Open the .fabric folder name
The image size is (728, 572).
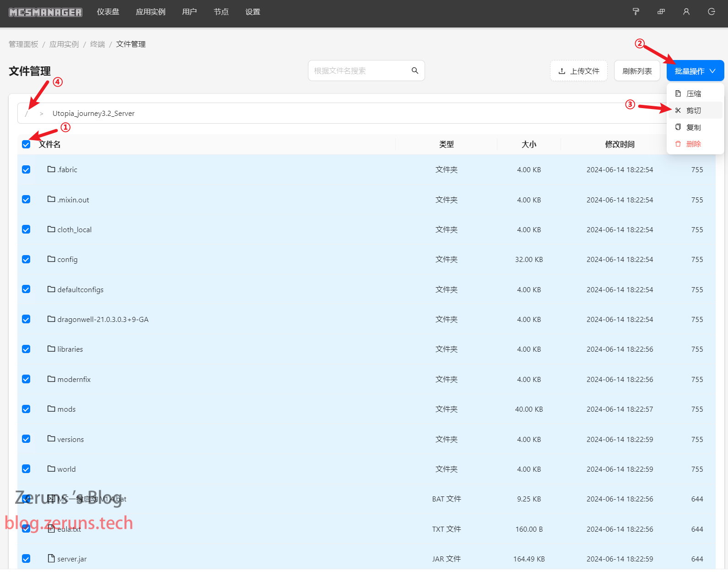pyautogui.click(x=67, y=169)
